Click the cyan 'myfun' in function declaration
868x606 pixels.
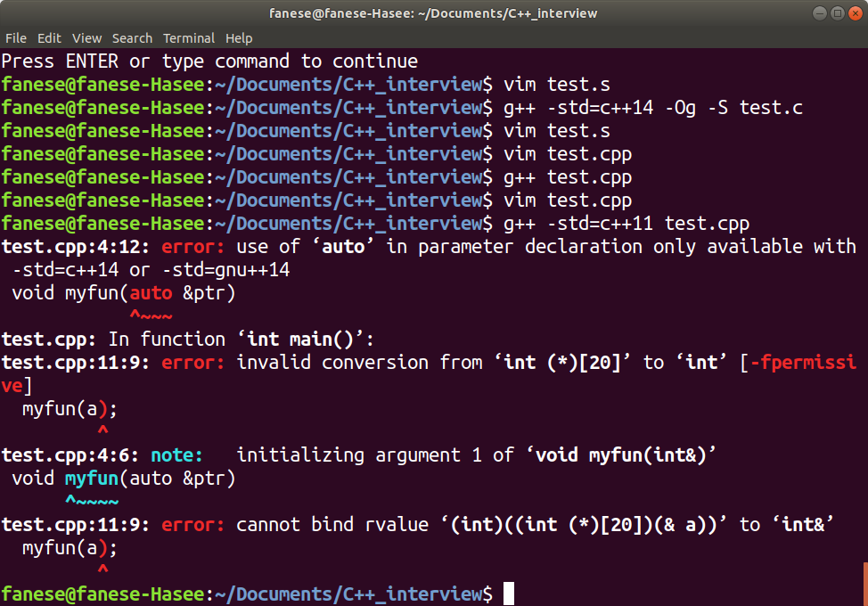pos(92,479)
